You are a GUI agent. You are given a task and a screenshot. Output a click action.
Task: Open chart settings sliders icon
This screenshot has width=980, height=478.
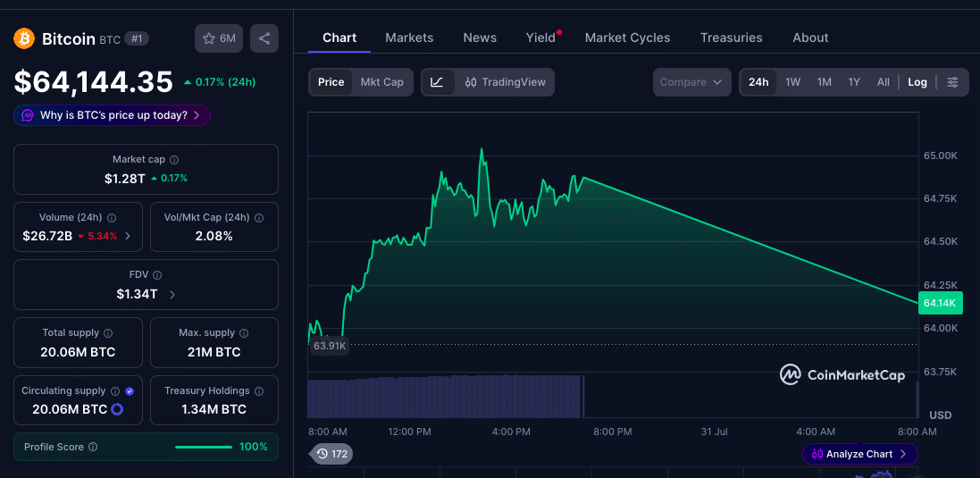coord(952,82)
